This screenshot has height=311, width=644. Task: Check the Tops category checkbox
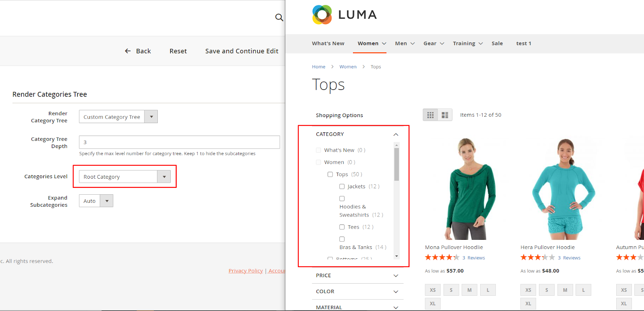(330, 175)
